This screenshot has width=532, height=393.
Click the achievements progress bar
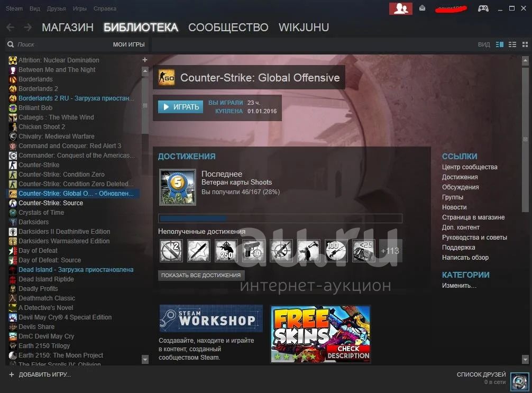[280, 218]
